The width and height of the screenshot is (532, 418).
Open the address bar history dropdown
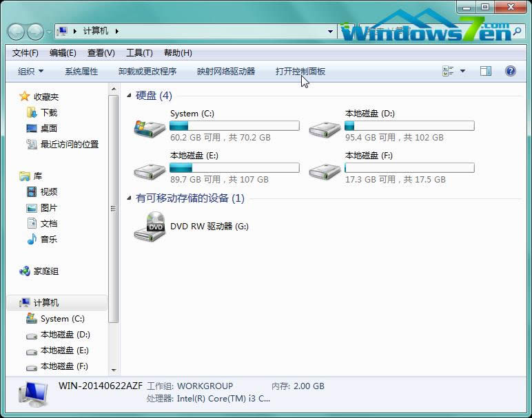click(330, 32)
